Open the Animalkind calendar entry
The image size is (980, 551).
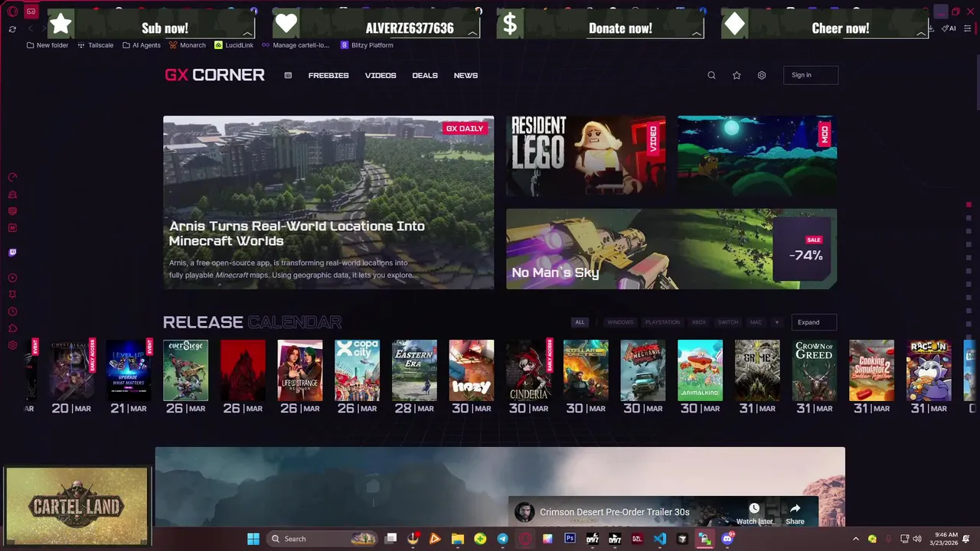tap(700, 370)
